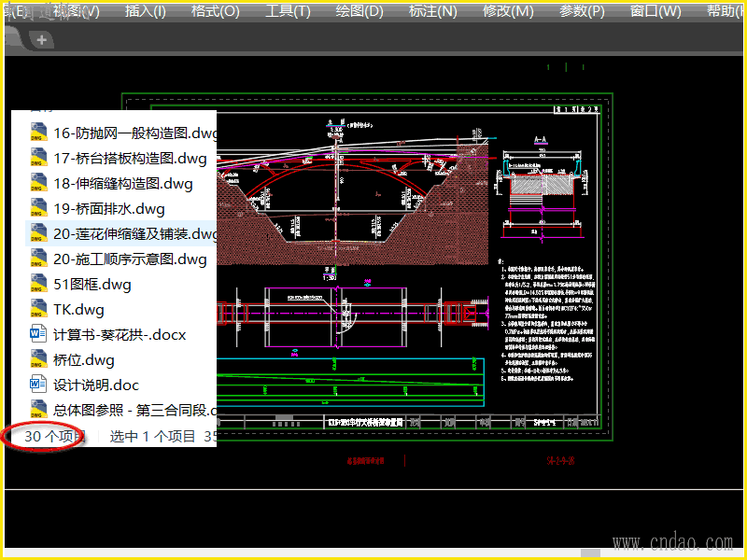747x560 pixels.
Task: Open the 标注(N) menu
Action: pyautogui.click(x=432, y=11)
